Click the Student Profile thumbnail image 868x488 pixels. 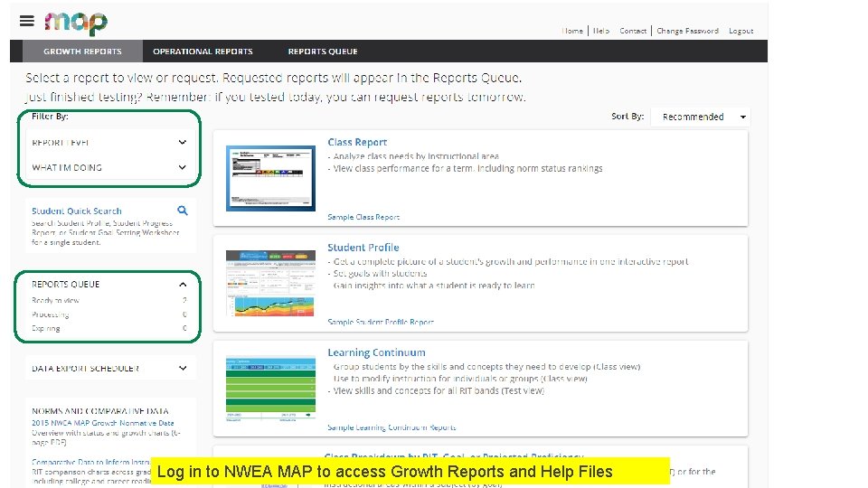pyautogui.click(x=270, y=283)
